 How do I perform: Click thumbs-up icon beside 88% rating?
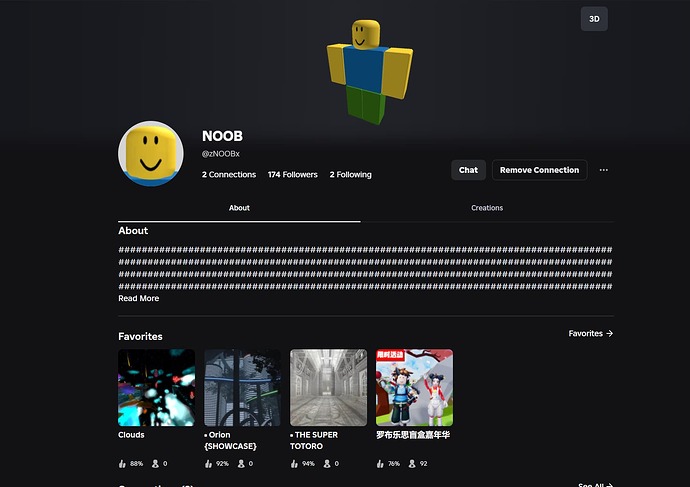[122, 464]
